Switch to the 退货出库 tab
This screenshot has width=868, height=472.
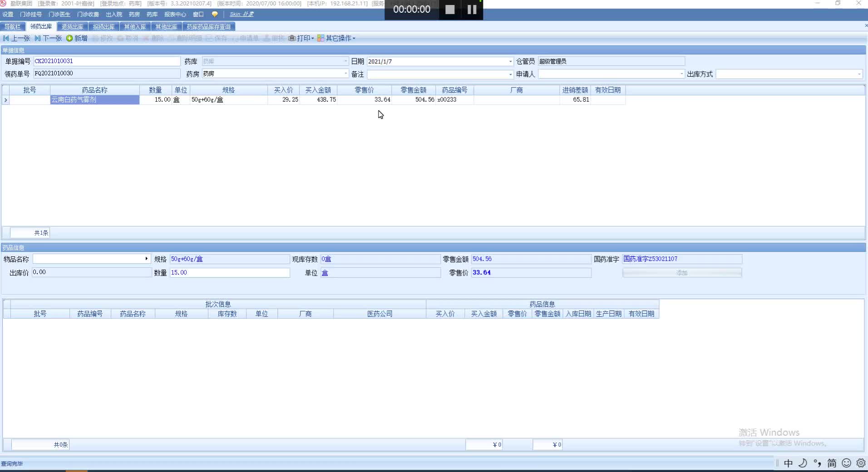click(x=73, y=27)
